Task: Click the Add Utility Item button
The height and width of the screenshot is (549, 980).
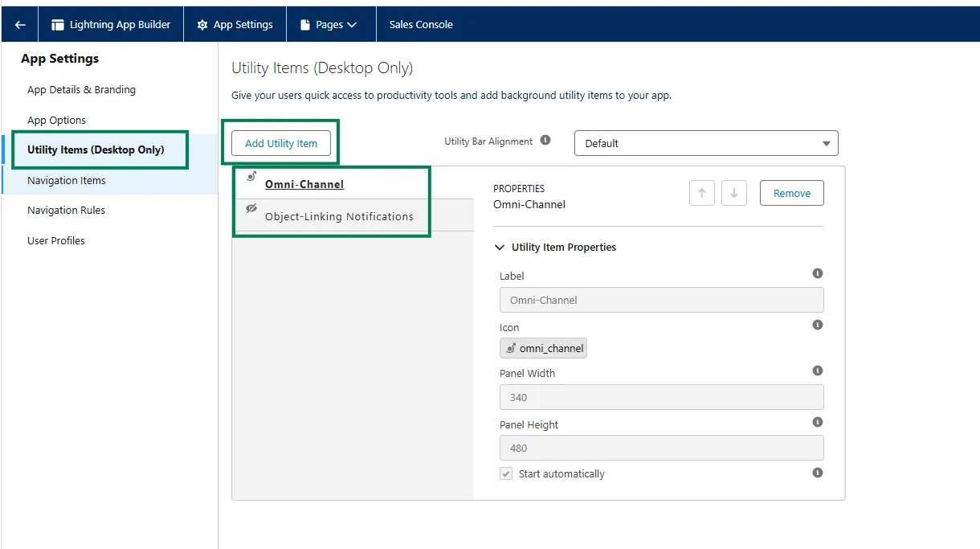Action: point(281,143)
